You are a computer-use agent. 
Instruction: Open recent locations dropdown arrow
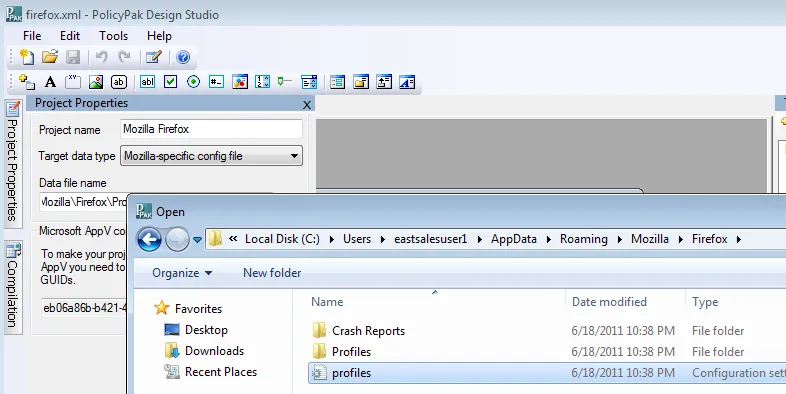(x=198, y=240)
